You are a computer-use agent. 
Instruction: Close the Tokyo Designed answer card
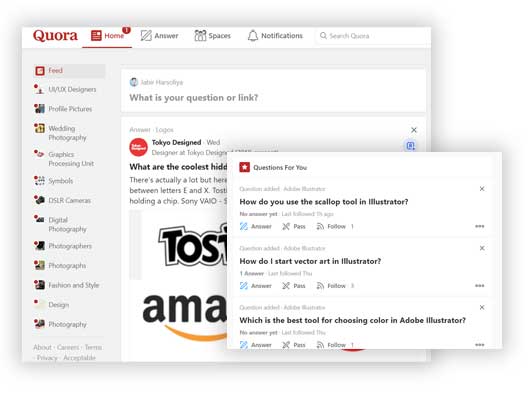[414, 130]
